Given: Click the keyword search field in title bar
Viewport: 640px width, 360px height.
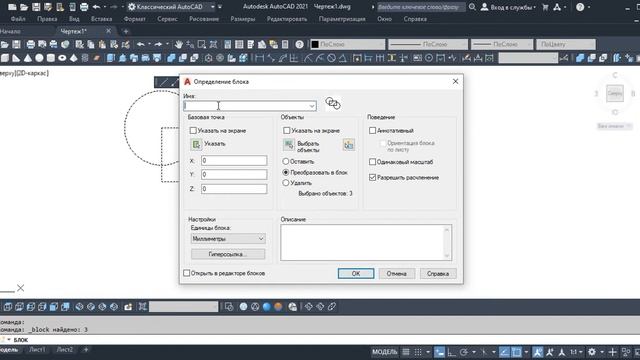Looking at the screenshot, I should pos(420,7).
